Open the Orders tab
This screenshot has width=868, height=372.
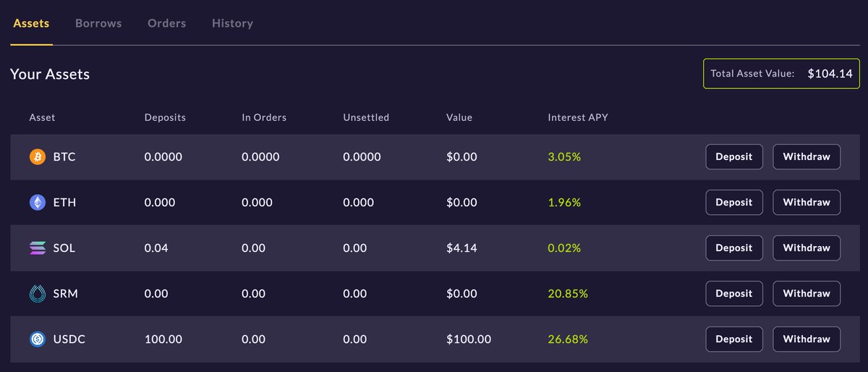[166, 23]
